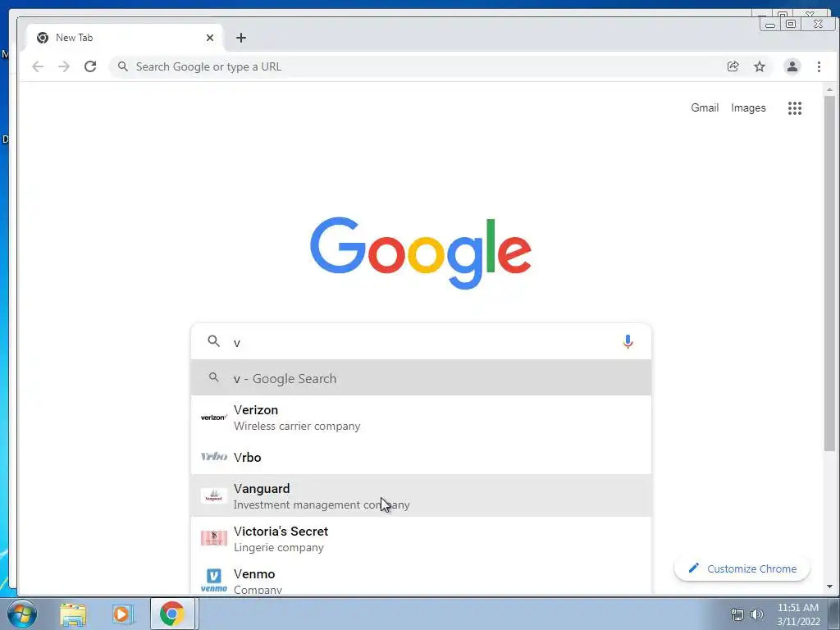Click the taskbar clock showing 11:51 AM

click(798, 614)
